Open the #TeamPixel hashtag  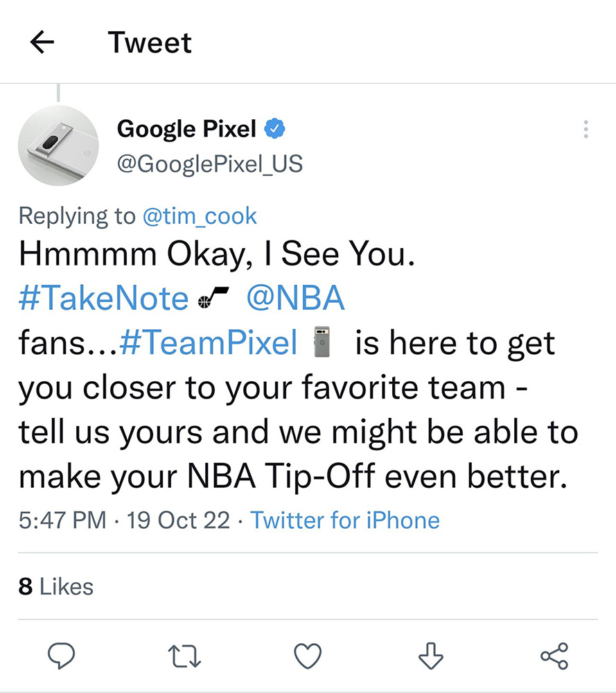pyautogui.click(x=209, y=343)
